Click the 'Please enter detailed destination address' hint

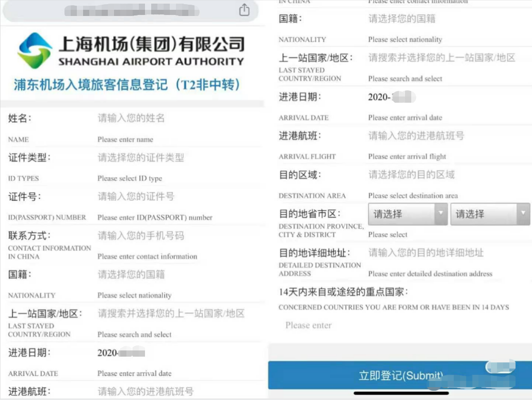point(430,274)
